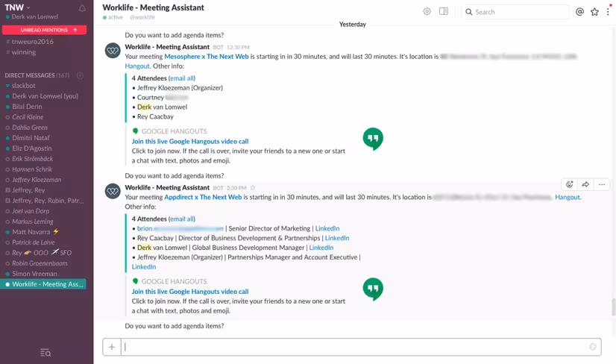The image size is (616, 364).
Task: Click Worklife bot avatar on 2:30 PM message
Action: [113, 191]
